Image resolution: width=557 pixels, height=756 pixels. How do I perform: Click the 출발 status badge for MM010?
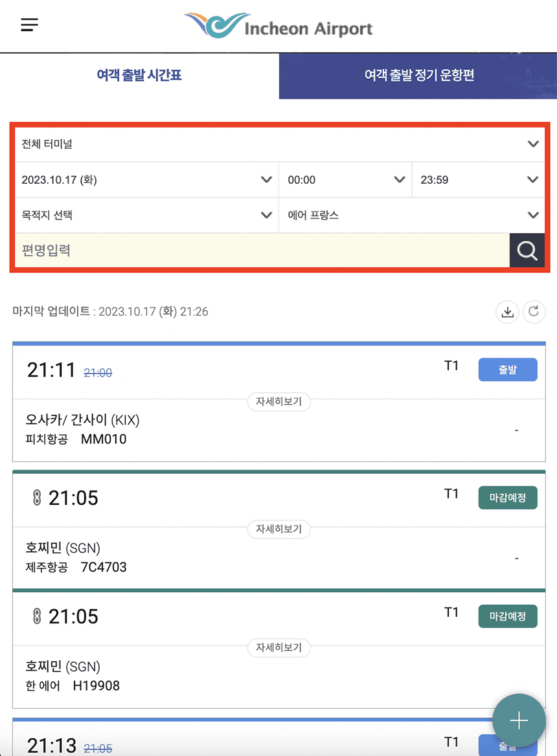click(x=508, y=370)
